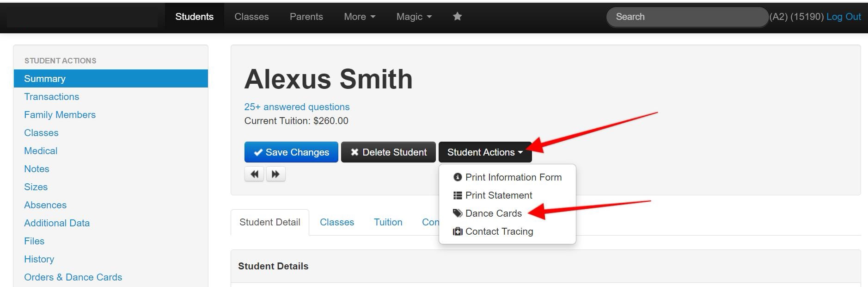
Task: Switch to the Tuition tab
Action: click(388, 222)
